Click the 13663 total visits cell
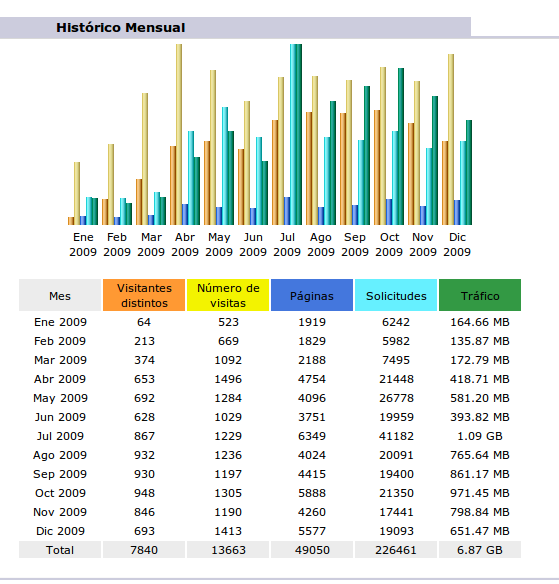The height and width of the screenshot is (584, 559). point(228,550)
